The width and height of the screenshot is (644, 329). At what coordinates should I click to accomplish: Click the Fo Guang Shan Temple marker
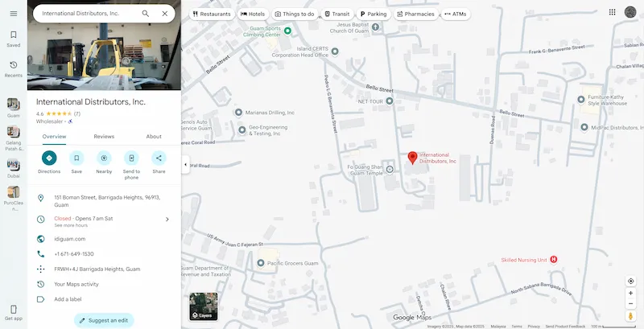click(390, 169)
